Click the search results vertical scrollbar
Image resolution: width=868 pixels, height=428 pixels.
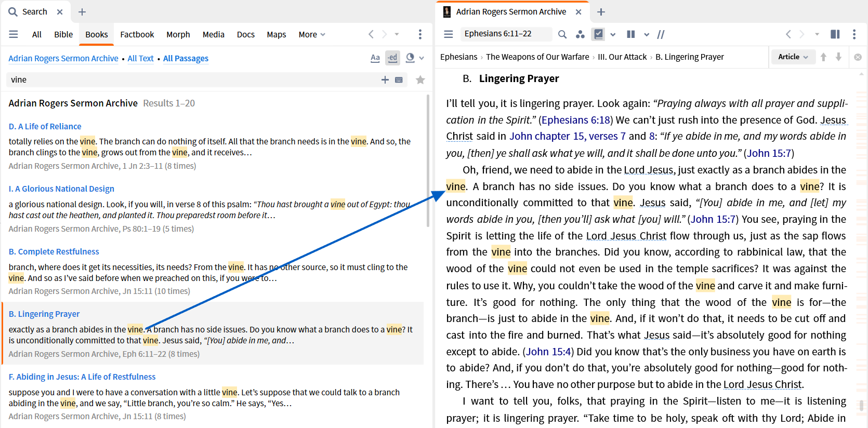click(x=428, y=161)
